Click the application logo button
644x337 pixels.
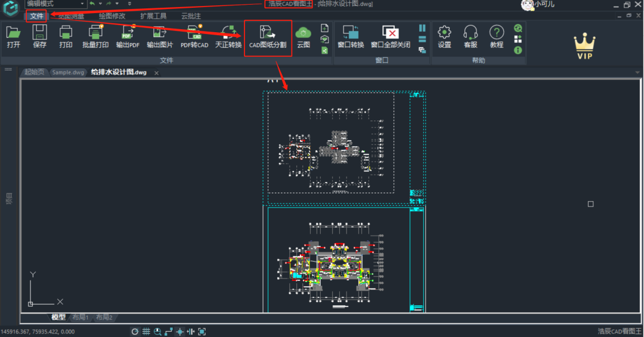[11, 8]
